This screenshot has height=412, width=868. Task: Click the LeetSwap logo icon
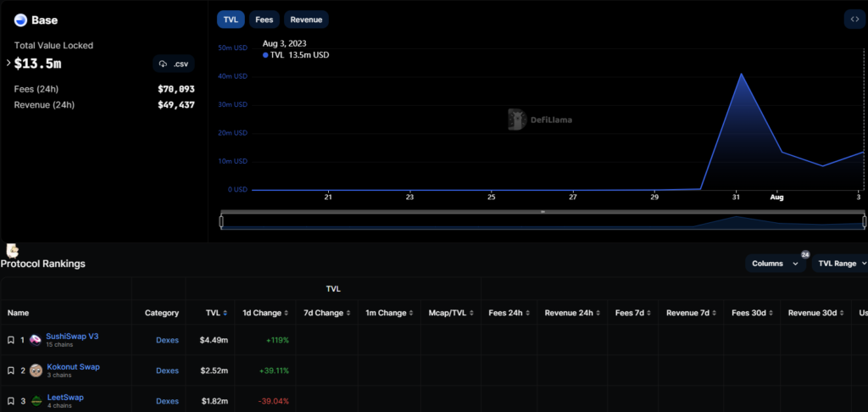coord(36,401)
